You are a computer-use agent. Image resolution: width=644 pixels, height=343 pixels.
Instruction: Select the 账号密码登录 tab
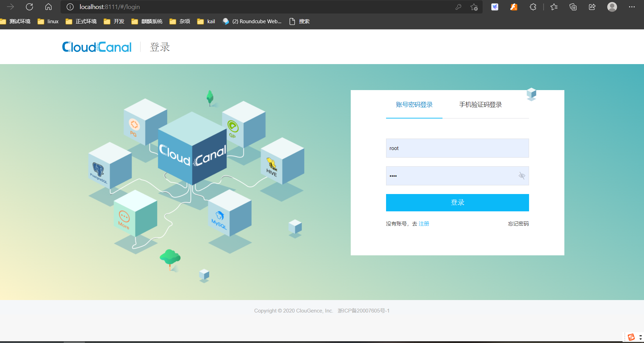pos(414,105)
